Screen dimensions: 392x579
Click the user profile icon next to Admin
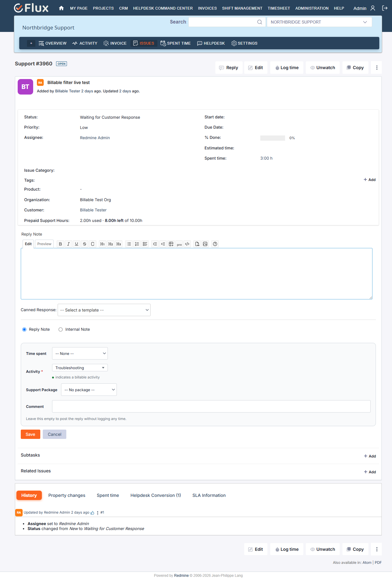pyautogui.click(x=373, y=8)
